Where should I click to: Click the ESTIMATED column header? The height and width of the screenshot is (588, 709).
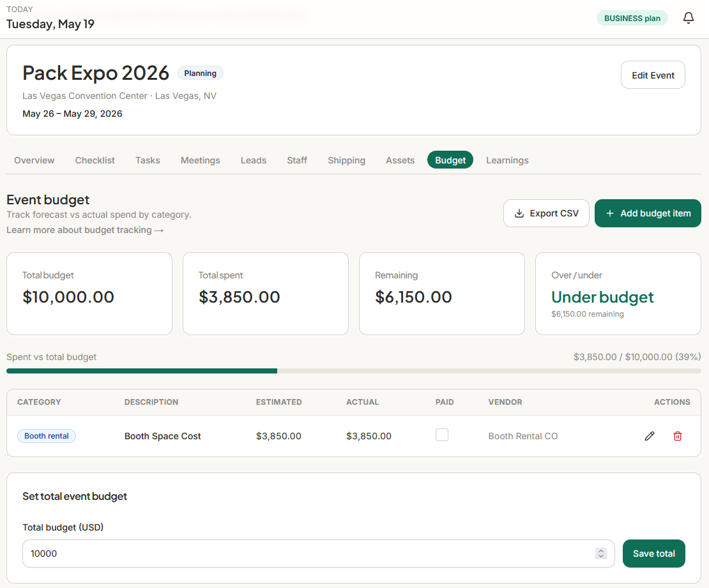[x=278, y=402]
